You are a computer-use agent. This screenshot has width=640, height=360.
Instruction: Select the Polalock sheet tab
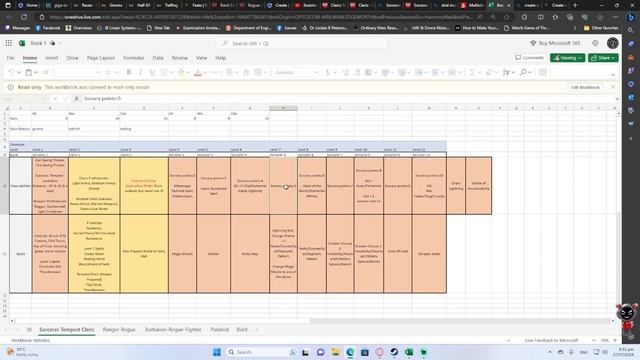click(220, 329)
